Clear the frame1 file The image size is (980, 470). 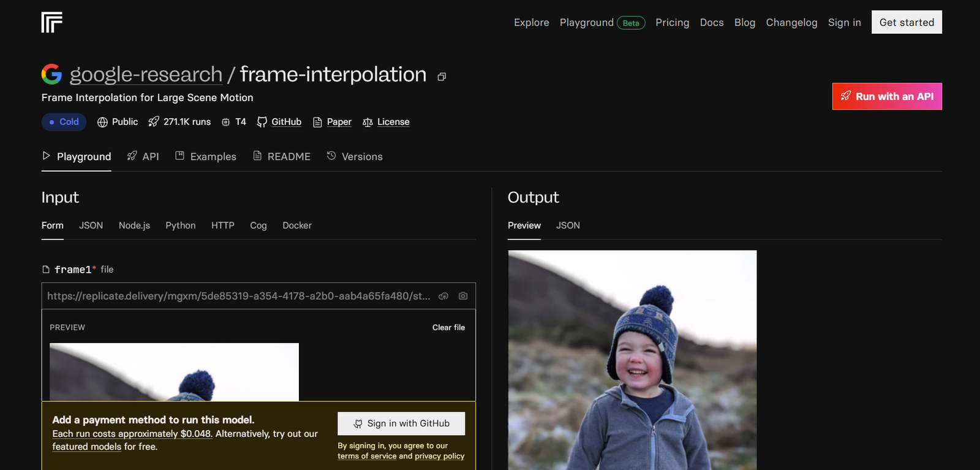click(448, 328)
